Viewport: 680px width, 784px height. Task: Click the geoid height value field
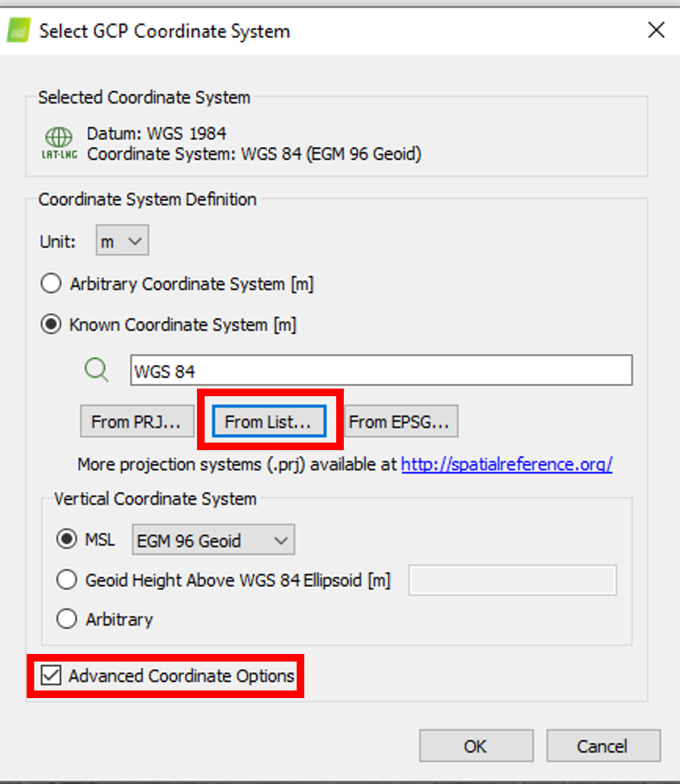(x=513, y=580)
